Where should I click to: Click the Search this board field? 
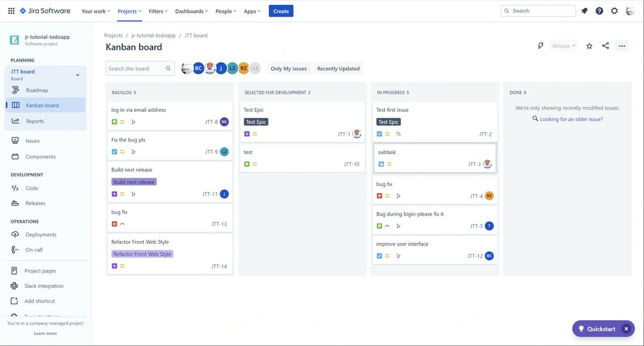140,68
